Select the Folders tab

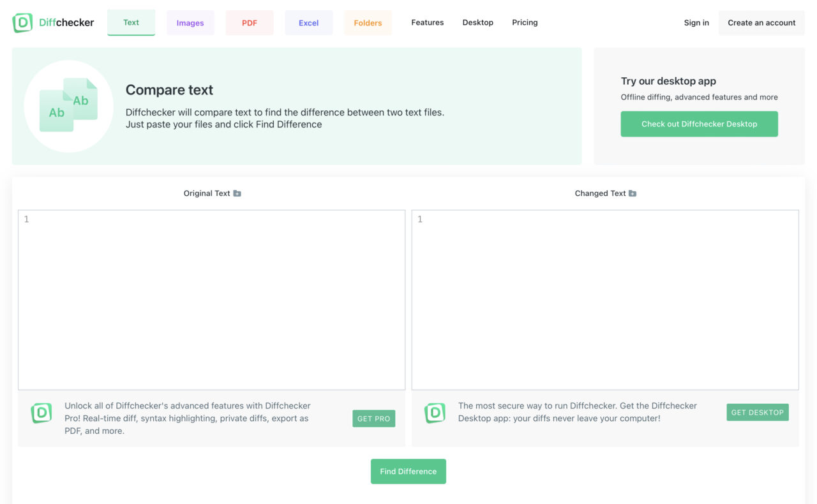tap(368, 23)
